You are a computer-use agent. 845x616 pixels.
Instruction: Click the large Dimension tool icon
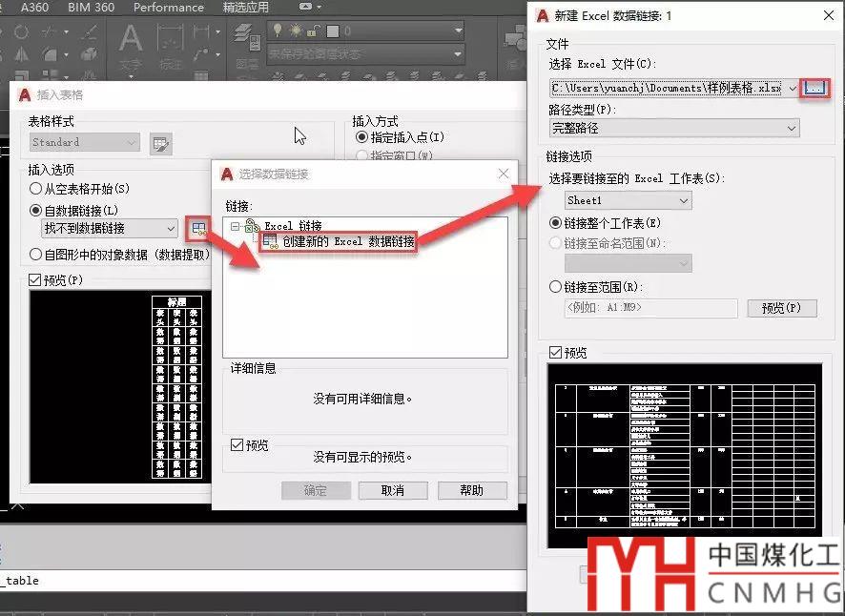pyautogui.click(x=171, y=39)
